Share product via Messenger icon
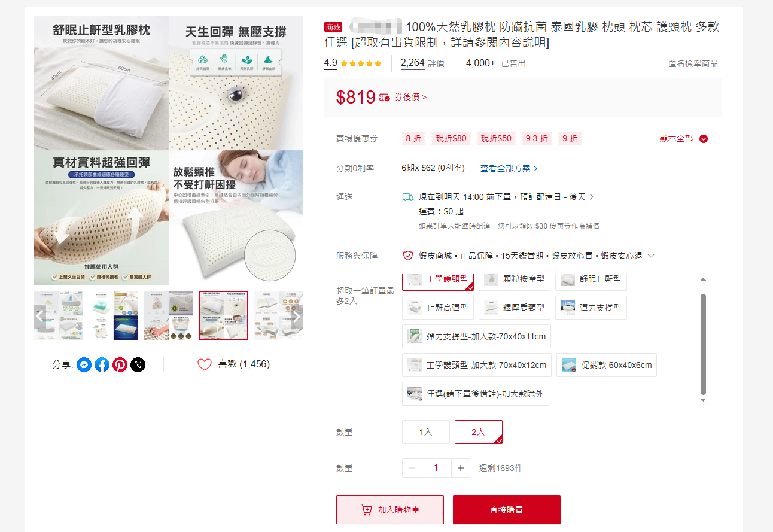The height and width of the screenshot is (532, 773). click(x=84, y=364)
